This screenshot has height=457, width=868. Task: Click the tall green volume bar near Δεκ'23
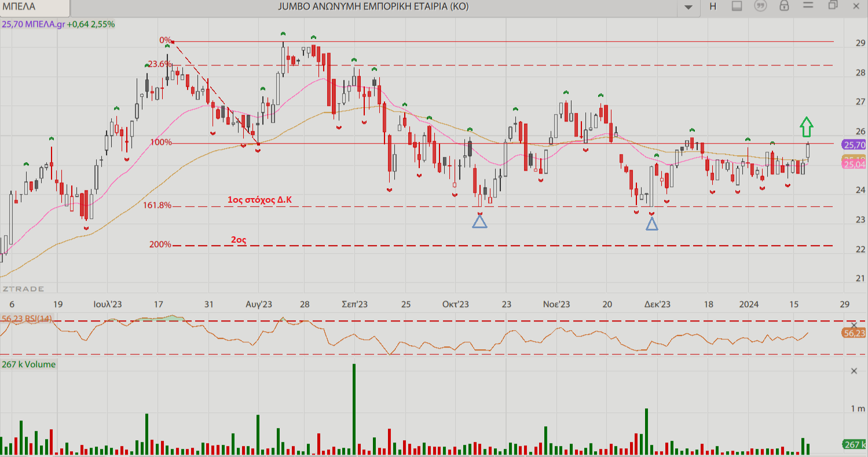pyautogui.click(x=646, y=432)
